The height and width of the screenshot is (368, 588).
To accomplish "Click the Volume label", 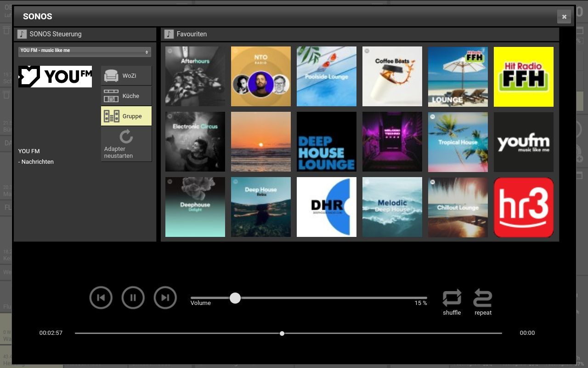I will tap(201, 303).
